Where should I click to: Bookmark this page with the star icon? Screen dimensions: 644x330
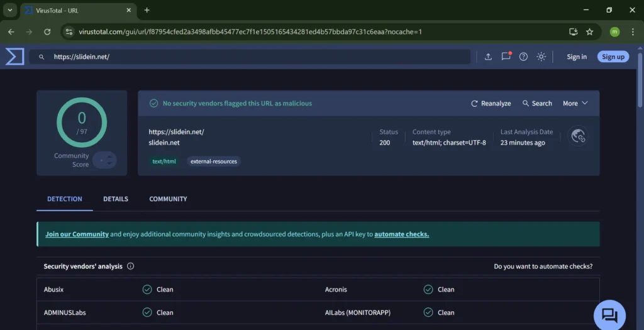(589, 31)
